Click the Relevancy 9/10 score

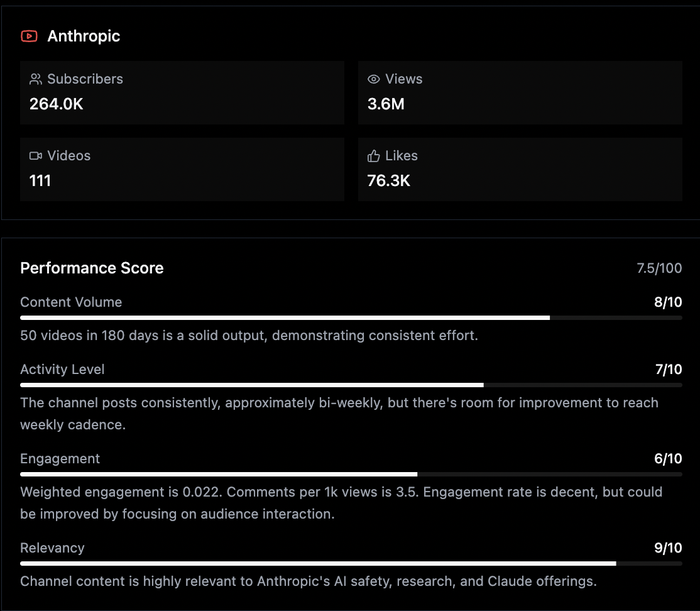coord(668,548)
